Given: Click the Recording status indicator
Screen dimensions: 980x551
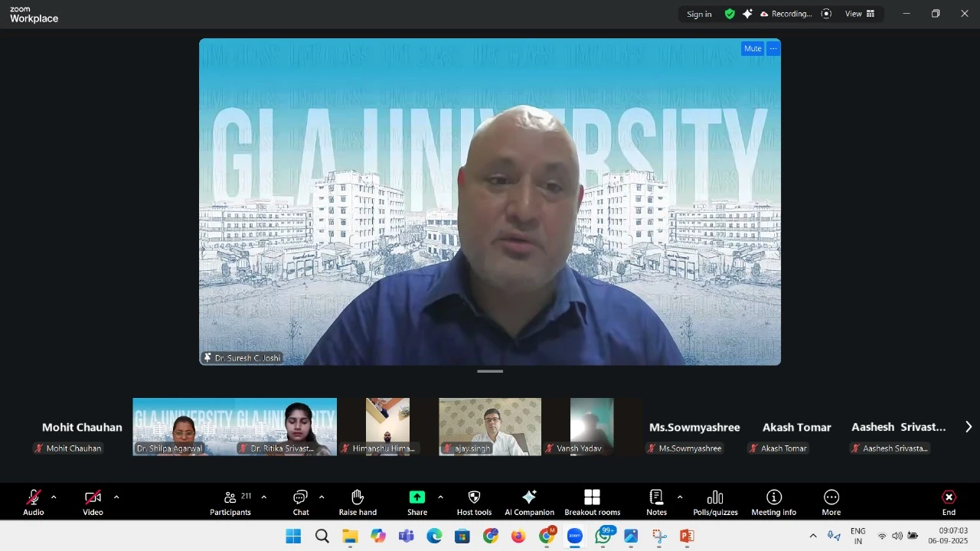Looking at the screenshot, I should 786,14.
